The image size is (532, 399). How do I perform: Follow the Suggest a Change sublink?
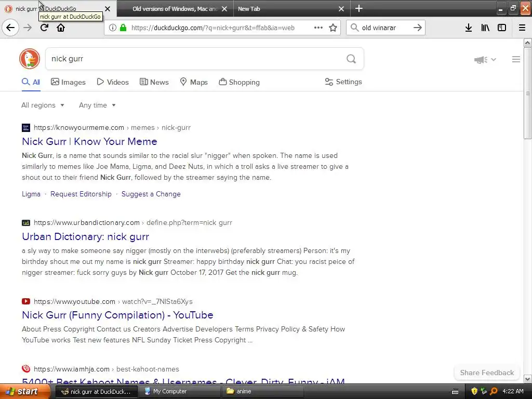coord(151,194)
